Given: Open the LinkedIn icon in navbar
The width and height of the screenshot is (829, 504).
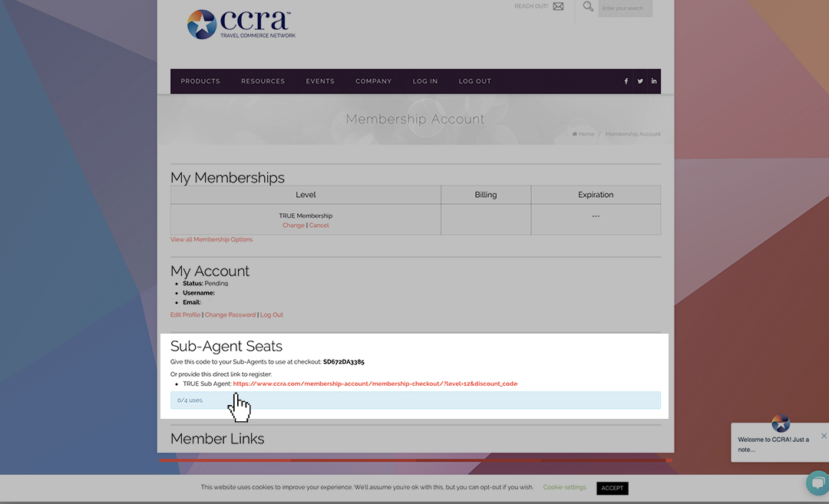Looking at the screenshot, I should (x=654, y=81).
